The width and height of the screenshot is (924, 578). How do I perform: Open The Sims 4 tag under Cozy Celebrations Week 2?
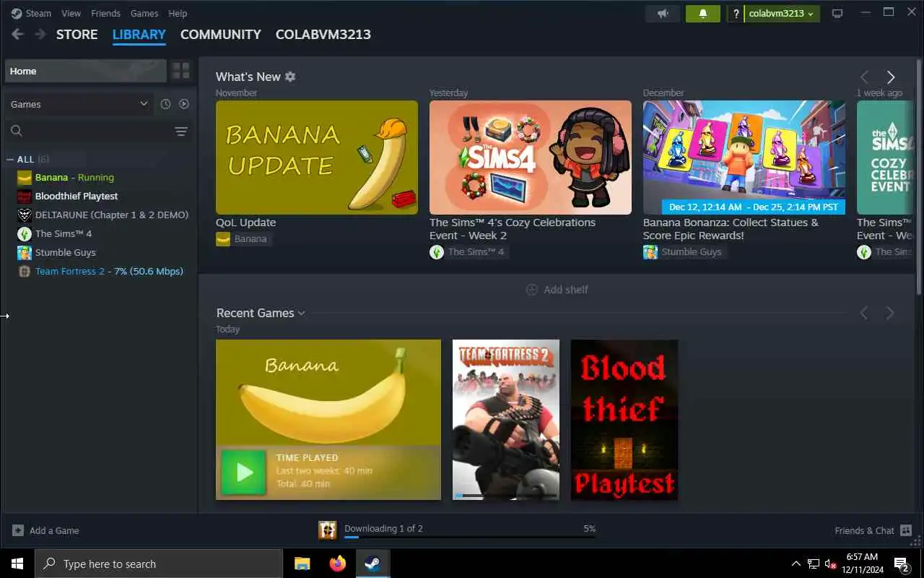click(468, 251)
